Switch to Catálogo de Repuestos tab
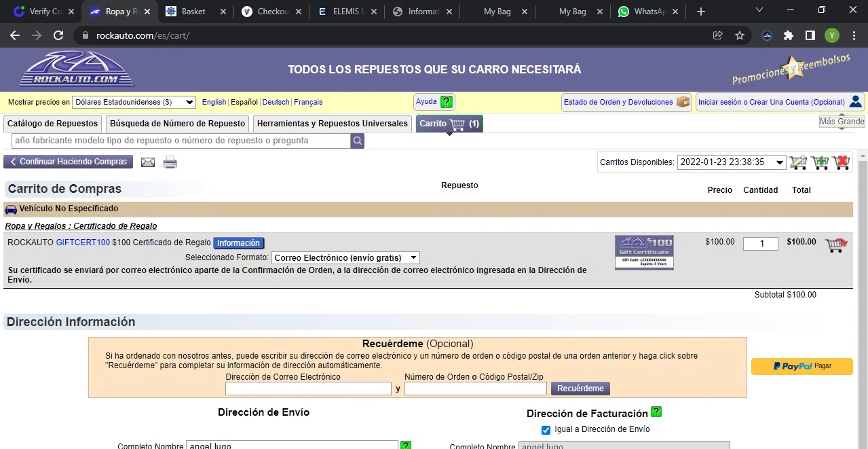Viewport: 868px width, 449px height. (x=53, y=124)
